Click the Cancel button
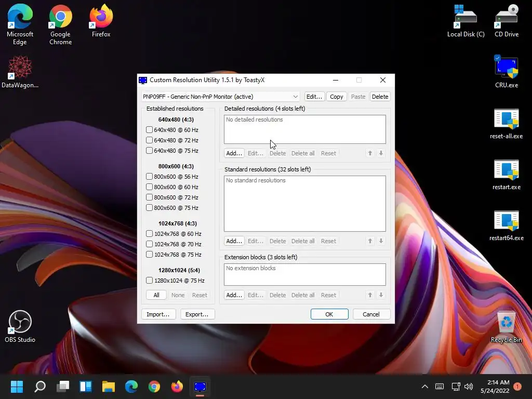This screenshot has width=532, height=399. (371, 314)
